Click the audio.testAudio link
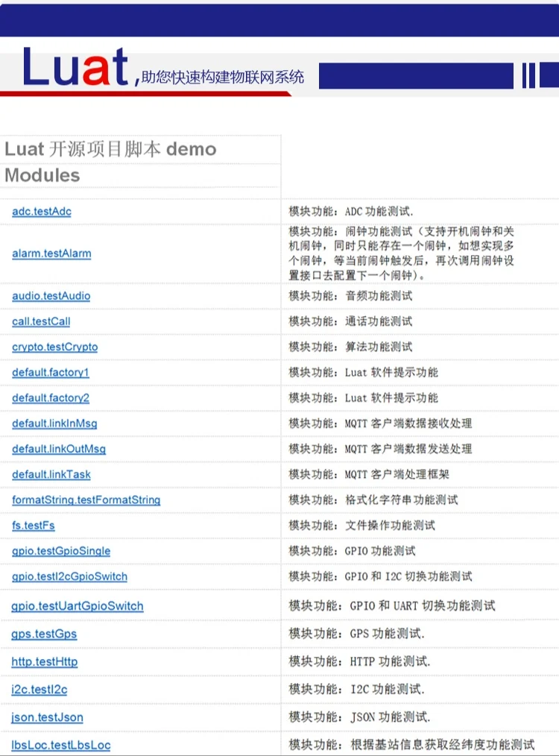 pyautogui.click(x=51, y=295)
